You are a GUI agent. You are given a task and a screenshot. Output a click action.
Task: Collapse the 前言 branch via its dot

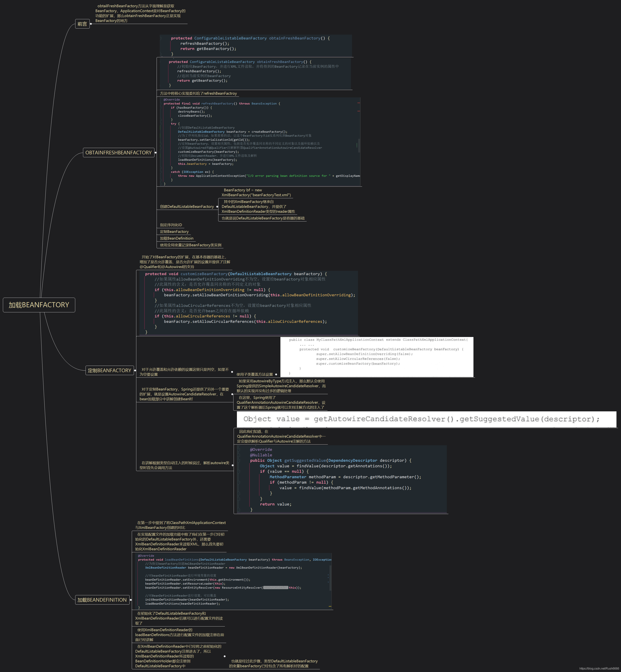91,24
